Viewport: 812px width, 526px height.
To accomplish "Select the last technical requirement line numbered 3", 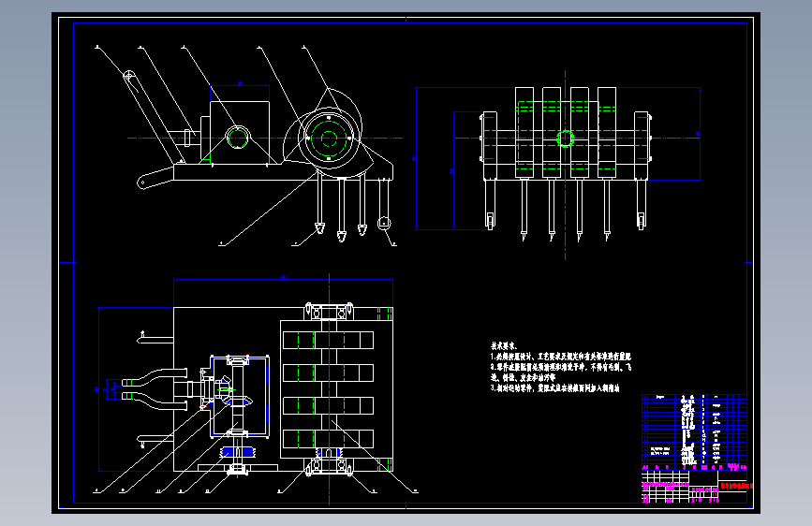I will click(554, 388).
